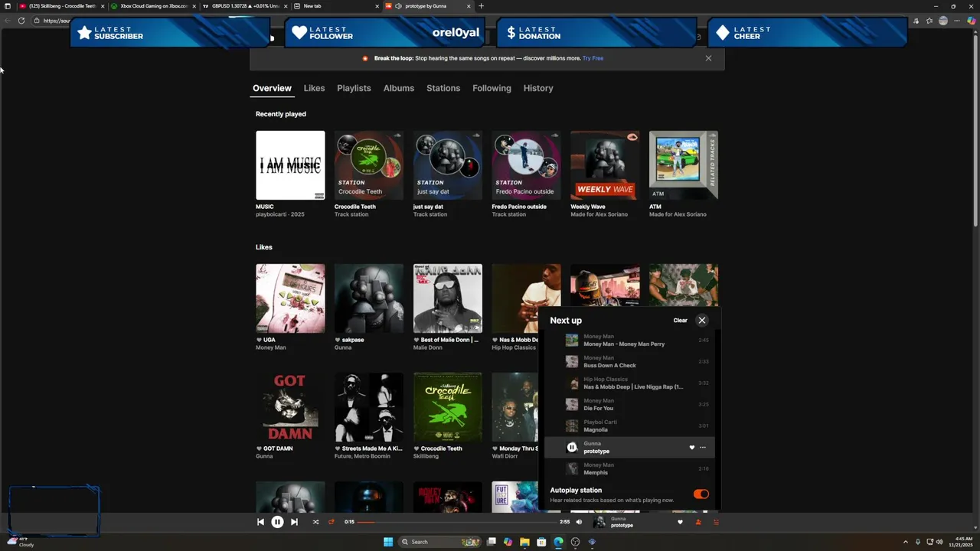The image size is (980, 551).
Task: Switch to the Albums tab
Action: tap(399, 88)
